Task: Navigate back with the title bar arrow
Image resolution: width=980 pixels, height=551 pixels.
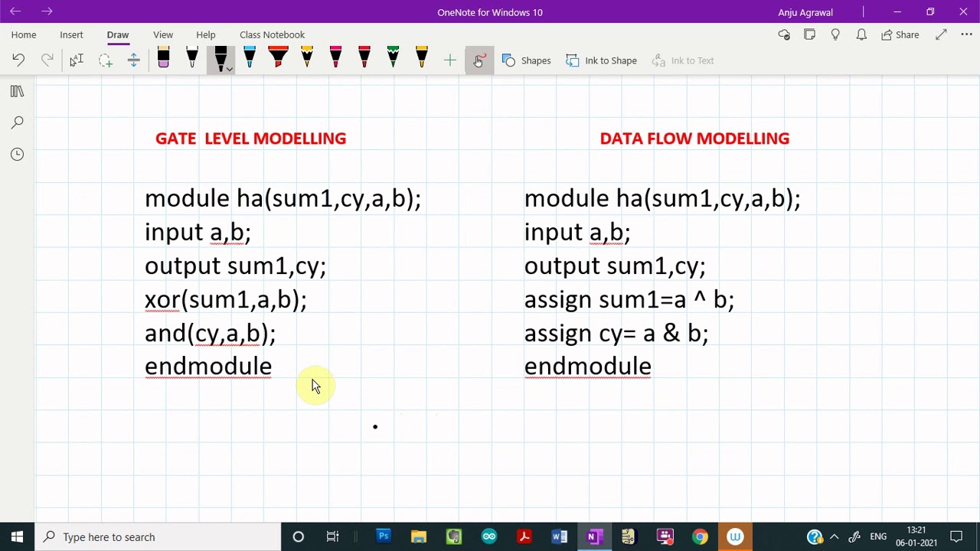Action: 15,11
